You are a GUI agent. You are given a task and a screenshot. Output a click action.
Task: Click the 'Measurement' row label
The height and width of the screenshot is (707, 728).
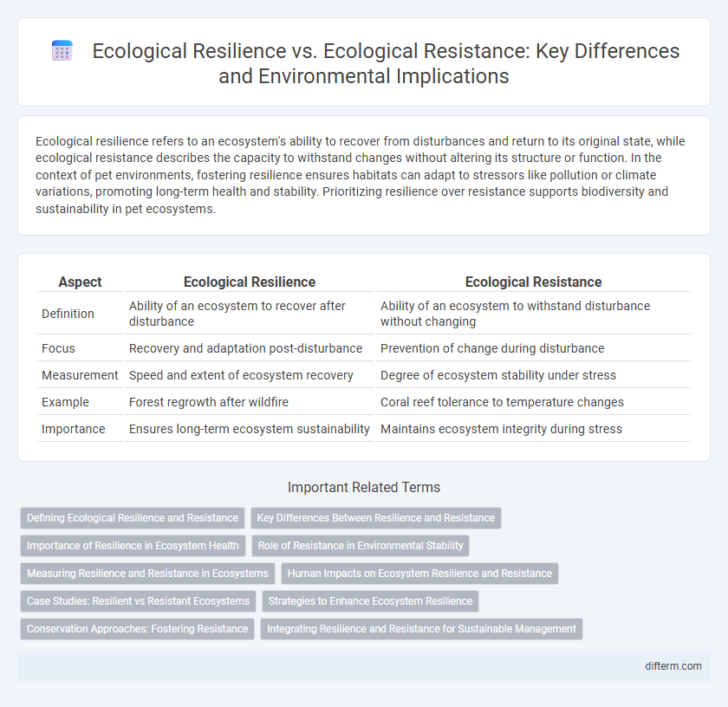[x=80, y=375]
